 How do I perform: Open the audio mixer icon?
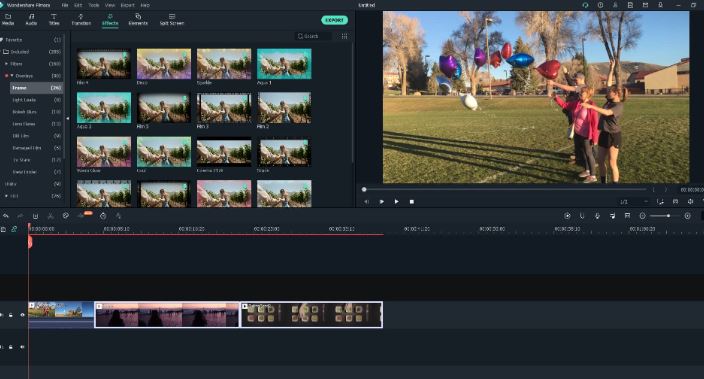click(612, 216)
